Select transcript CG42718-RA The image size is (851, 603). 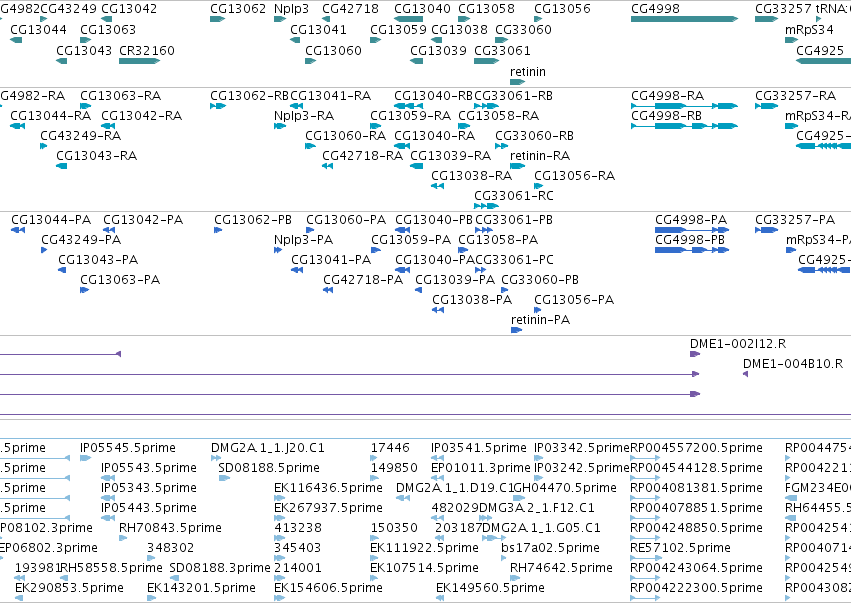pyautogui.click(x=363, y=156)
